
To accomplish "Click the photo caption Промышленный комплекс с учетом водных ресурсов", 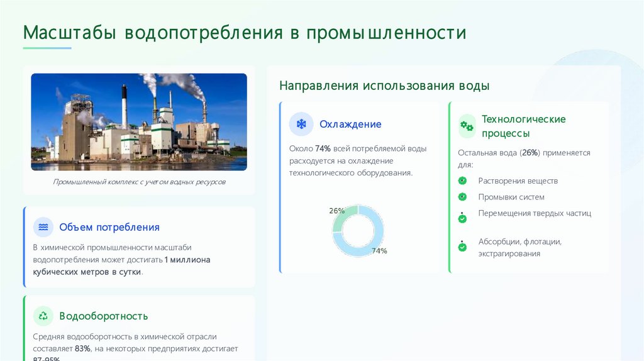I will (x=139, y=182).
